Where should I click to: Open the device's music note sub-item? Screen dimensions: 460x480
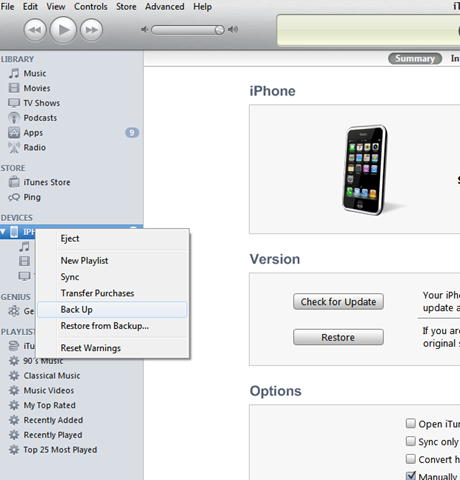tap(24, 247)
